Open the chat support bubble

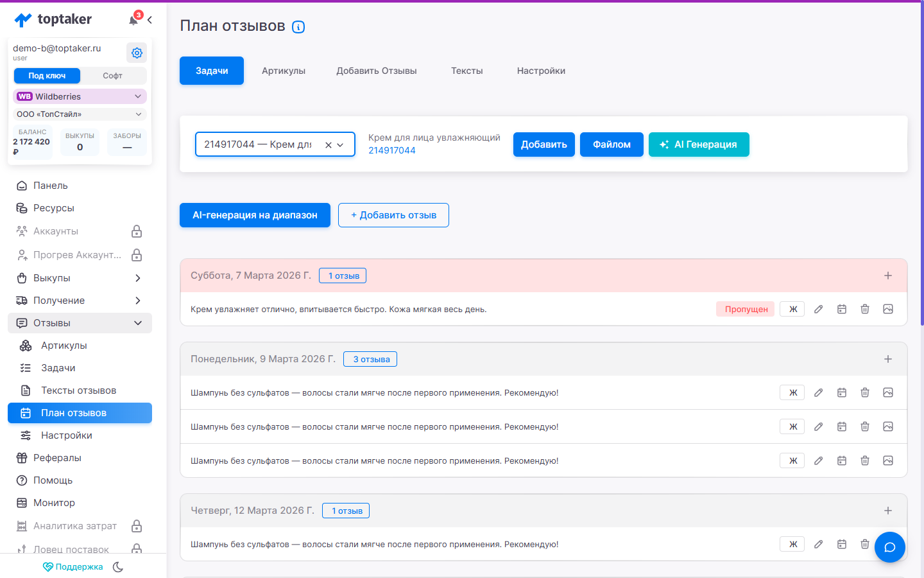(x=890, y=547)
